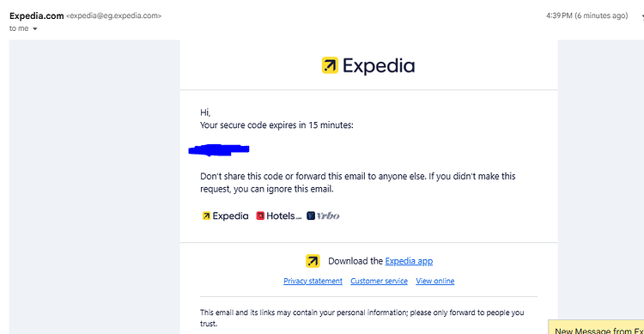
Task: Click the red Hotels.com icon square
Action: (x=260, y=216)
